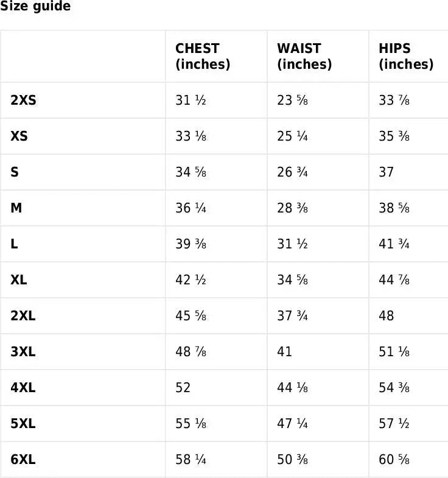This screenshot has width=448, height=478.
Task: Click the L size row label
Action: pos(14,244)
